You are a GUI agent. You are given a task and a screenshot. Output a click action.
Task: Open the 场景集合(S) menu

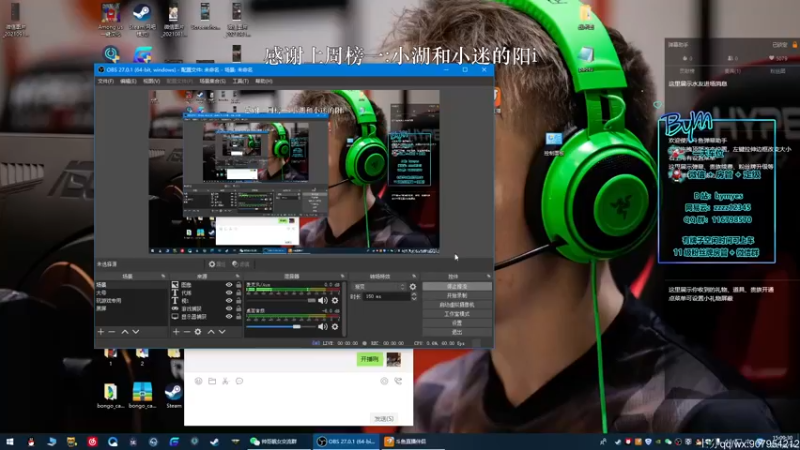212,81
